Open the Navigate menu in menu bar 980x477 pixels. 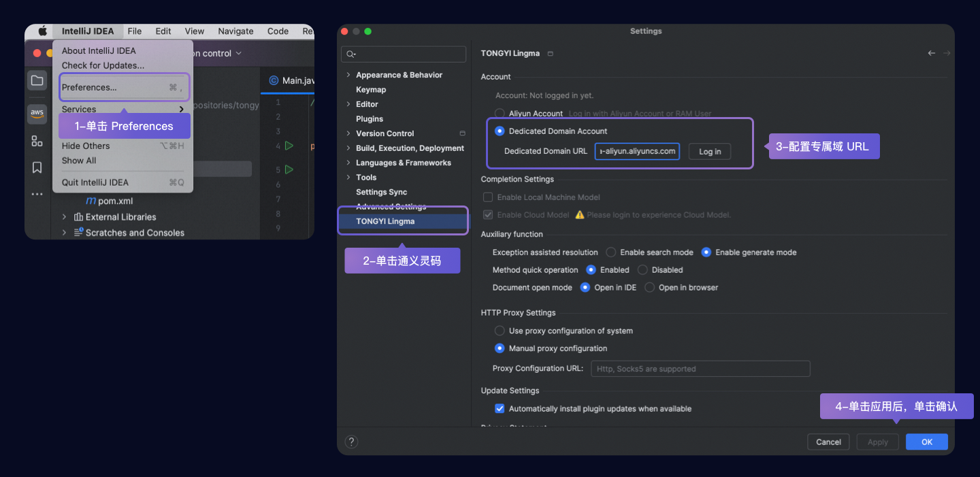point(235,31)
